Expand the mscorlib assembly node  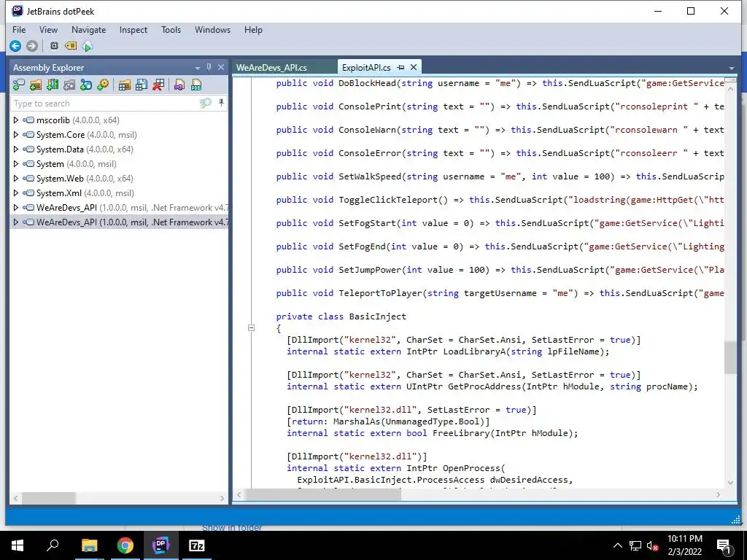pyautogui.click(x=16, y=120)
